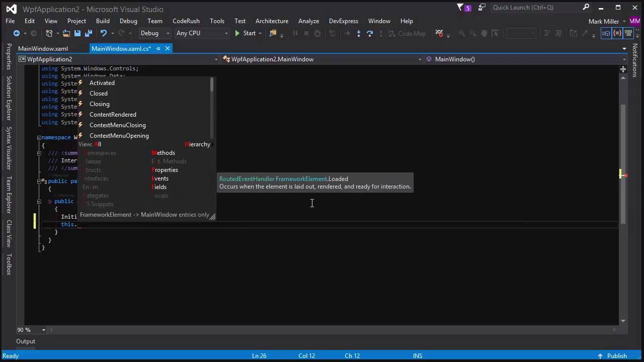Toggle the Events filter in IntelliSense
The height and width of the screenshot is (362, 644).
click(x=160, y=178)
